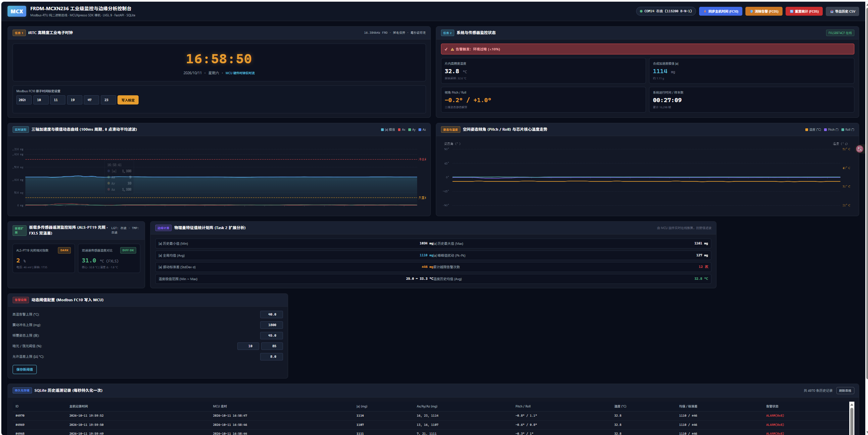Image resolution: width=868 pixels, height=435 pixels.
Task: Edit the dark light threshold 10
Action: (x=249, y=346)
